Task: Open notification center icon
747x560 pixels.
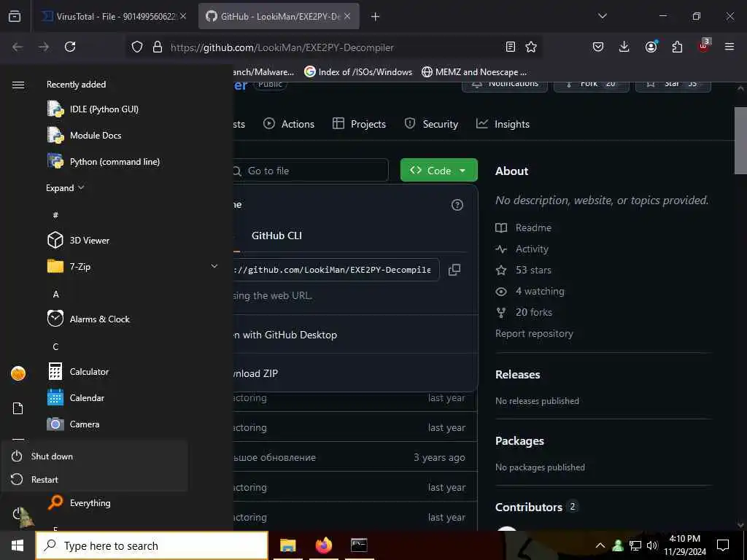Action: point(723,545)
